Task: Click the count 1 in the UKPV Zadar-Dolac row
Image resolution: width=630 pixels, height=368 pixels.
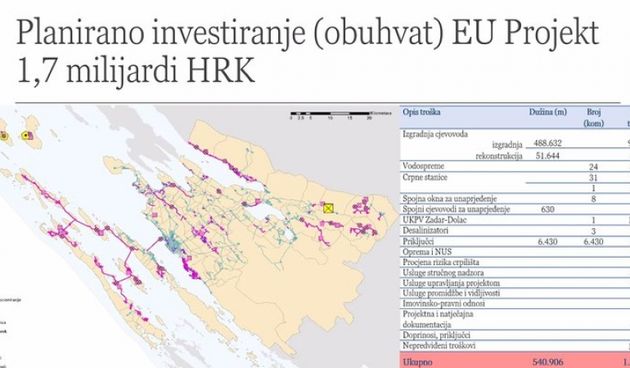Action: (x=593, y=220)
